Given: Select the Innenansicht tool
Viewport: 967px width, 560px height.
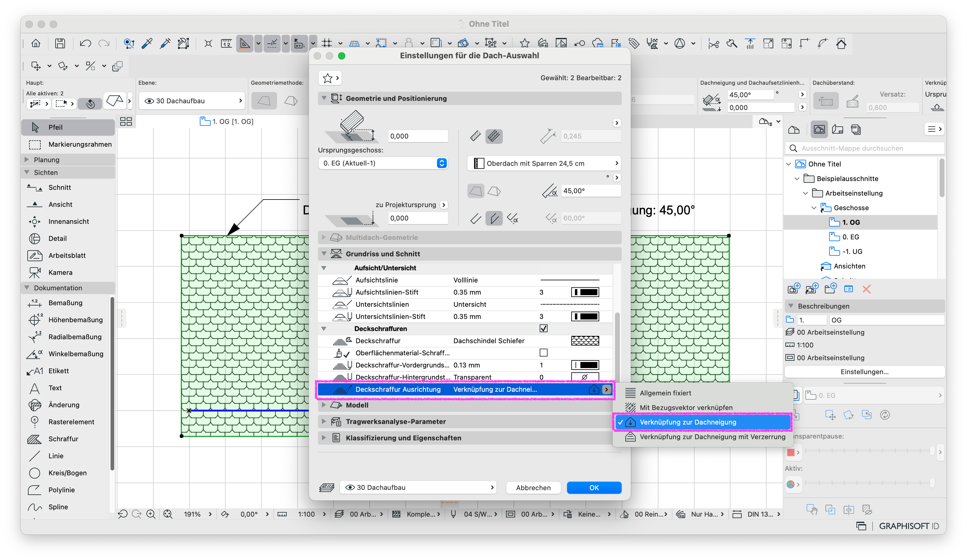Looking at the screenshot, I should [x=68, y=221].
